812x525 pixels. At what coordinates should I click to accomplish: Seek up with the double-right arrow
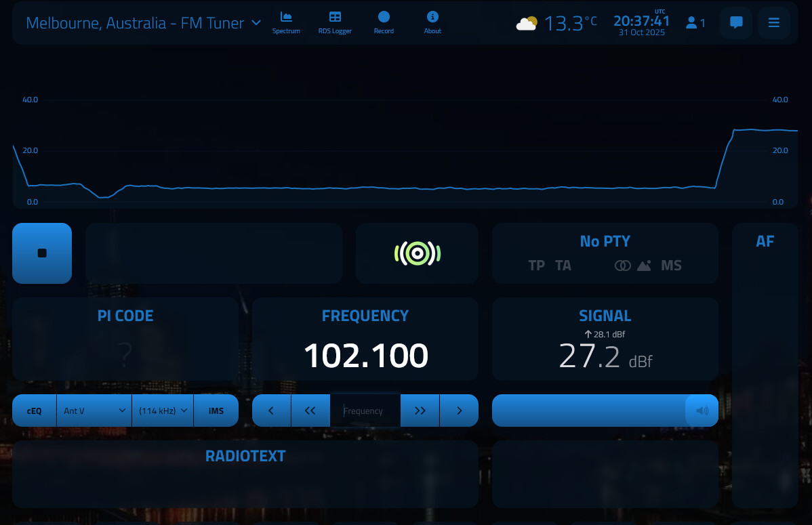(420, 411)
